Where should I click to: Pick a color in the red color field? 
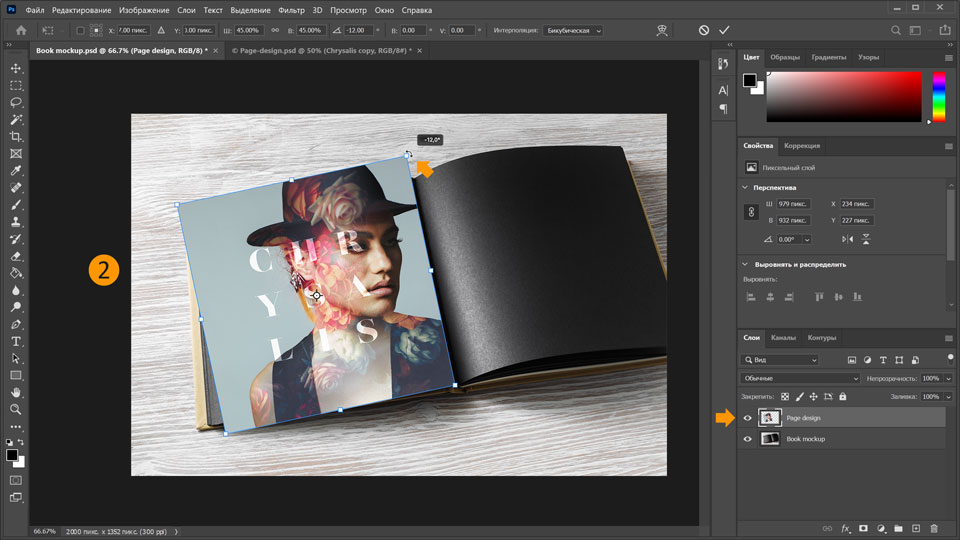(x=844, y=97)
